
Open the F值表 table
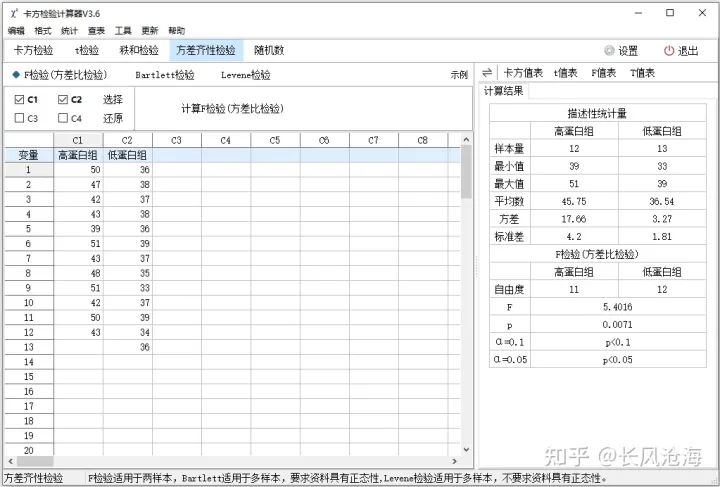tap(603, 73)
